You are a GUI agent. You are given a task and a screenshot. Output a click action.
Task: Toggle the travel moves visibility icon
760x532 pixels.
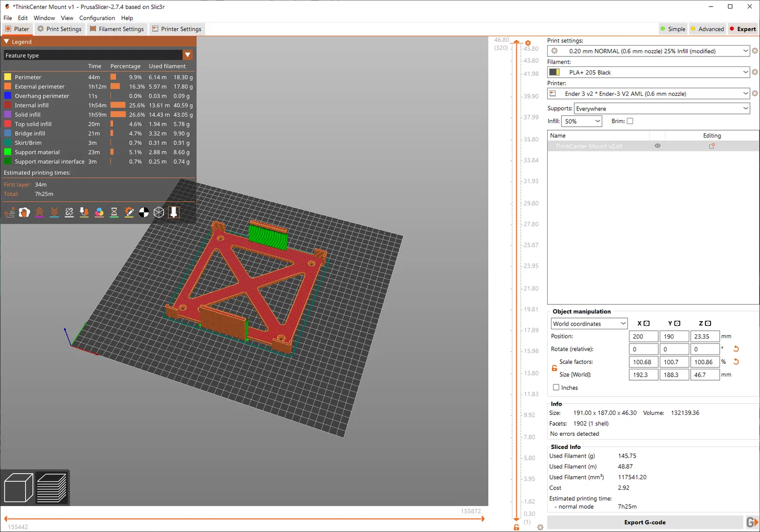9,213
